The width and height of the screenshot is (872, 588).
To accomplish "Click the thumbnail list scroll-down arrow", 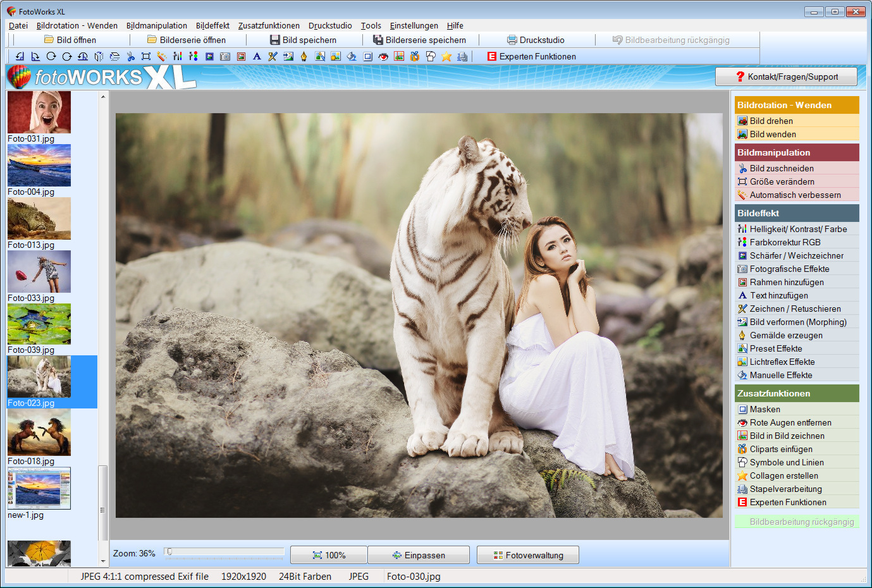I will pos(103,561).
